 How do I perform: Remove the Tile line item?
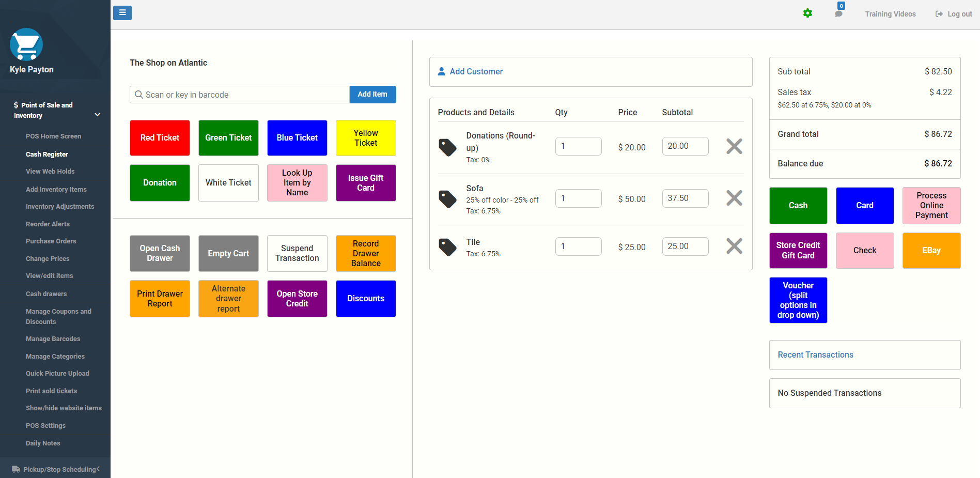point(734,246)
